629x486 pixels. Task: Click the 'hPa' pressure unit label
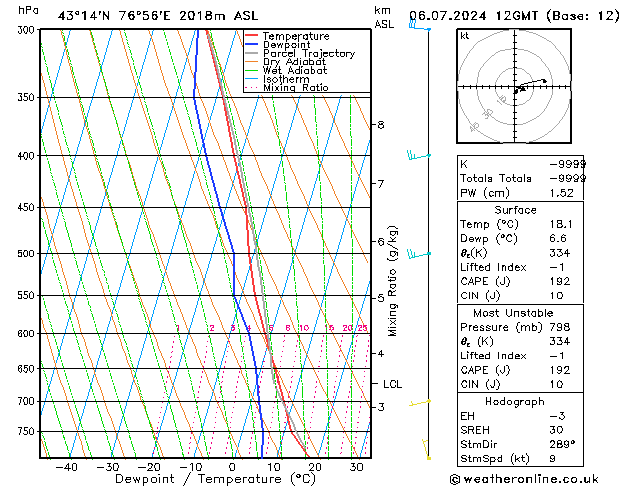click(28, 10)
